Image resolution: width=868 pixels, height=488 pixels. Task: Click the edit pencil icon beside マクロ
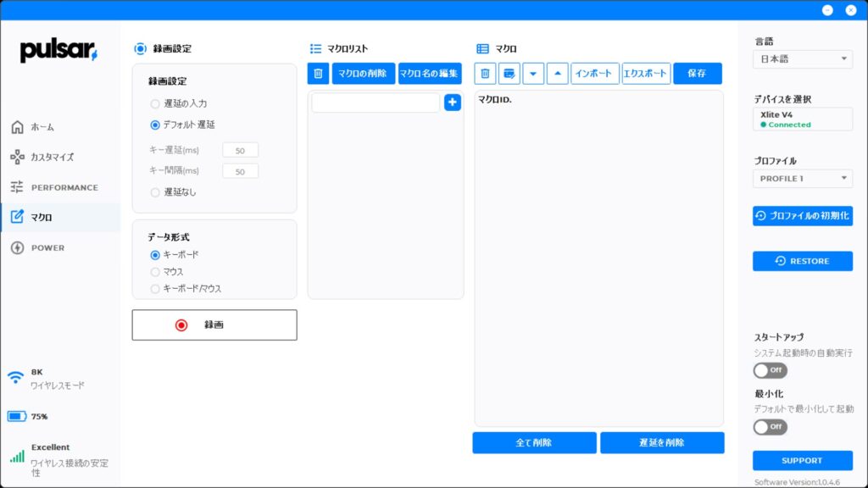click(17, 217)
